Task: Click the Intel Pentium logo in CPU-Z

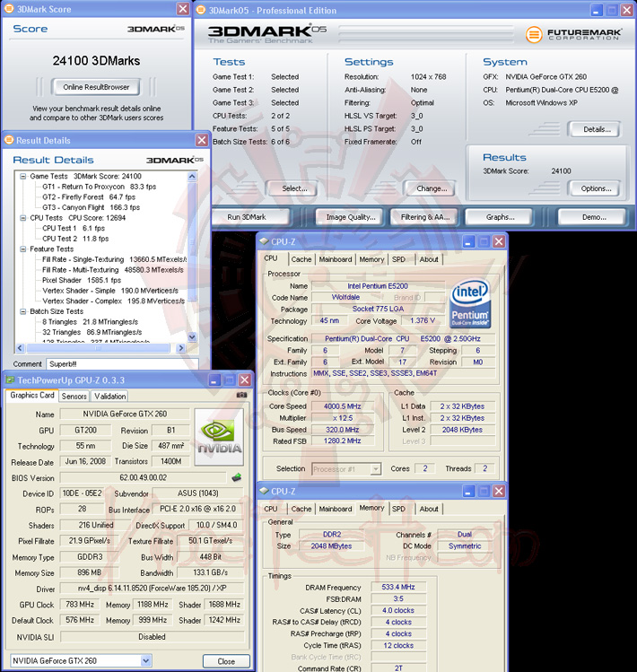Action: [x=470, y=304]
